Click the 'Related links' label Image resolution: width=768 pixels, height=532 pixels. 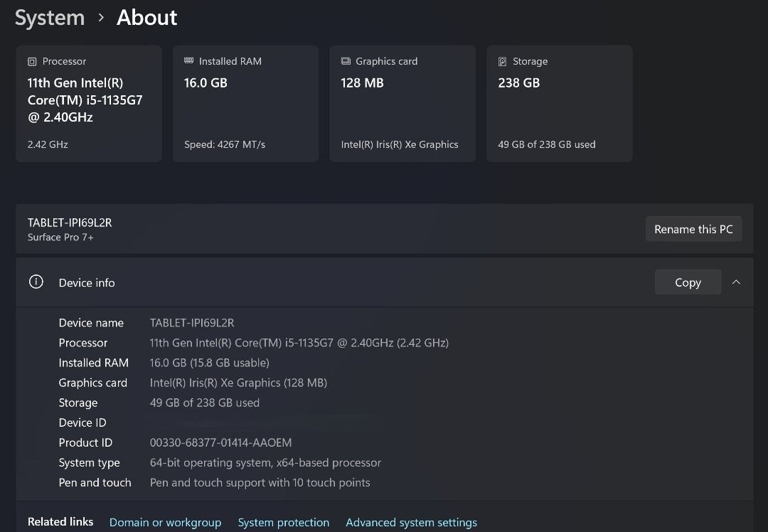tap(60, 522)
